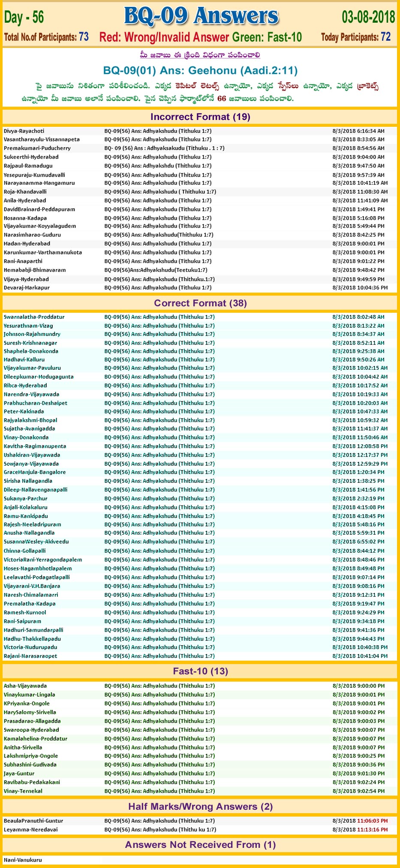Click the name Vijaya-Hyderabad
Screen dimensions: 400x868
26,279
